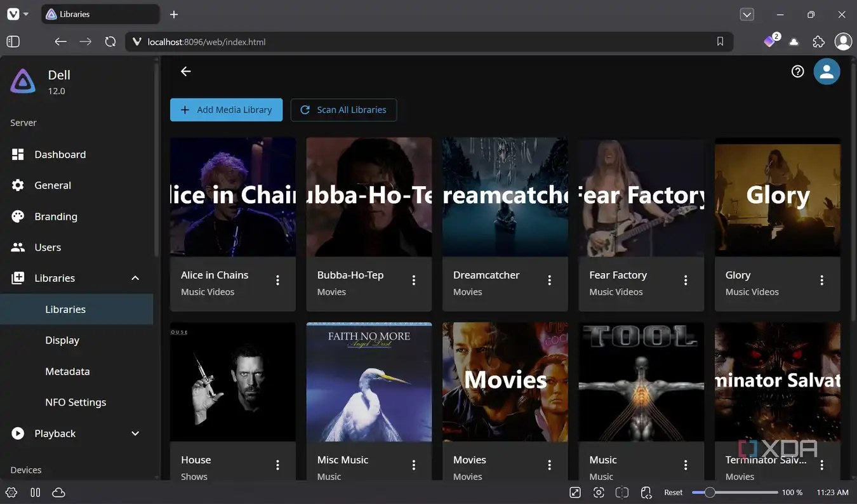Image resolution: width=857 pixels, height=504 pixels.
Task: Open the Dashboard menu item
Action: (x=76, y=154)
